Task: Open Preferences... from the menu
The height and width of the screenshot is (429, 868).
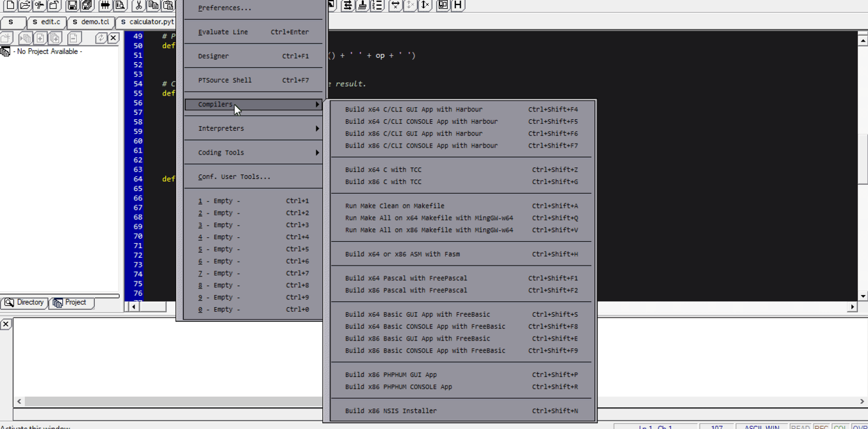Action: pyautogui.click(x=224, y=8)
